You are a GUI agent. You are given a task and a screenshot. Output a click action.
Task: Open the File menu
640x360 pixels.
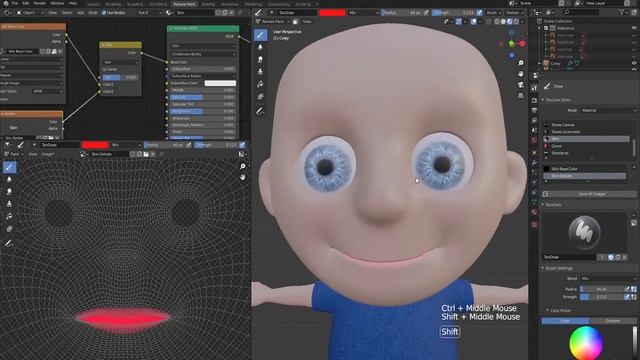15,3
